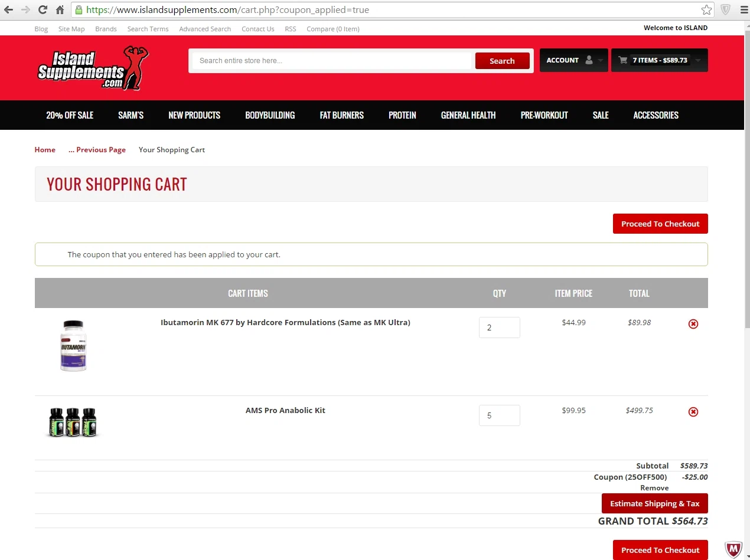
Task: Bookmark page with the star icon
Action: (706, 9)
